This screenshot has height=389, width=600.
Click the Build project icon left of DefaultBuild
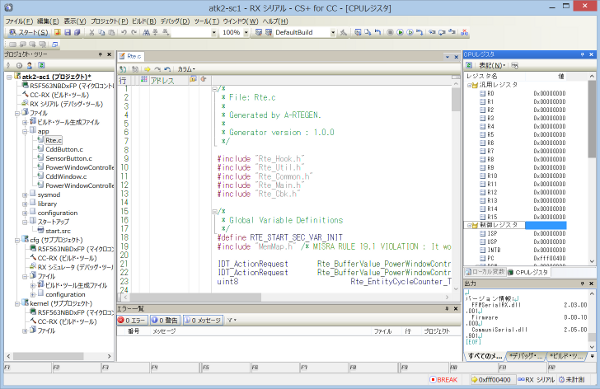tap(259, 33)
